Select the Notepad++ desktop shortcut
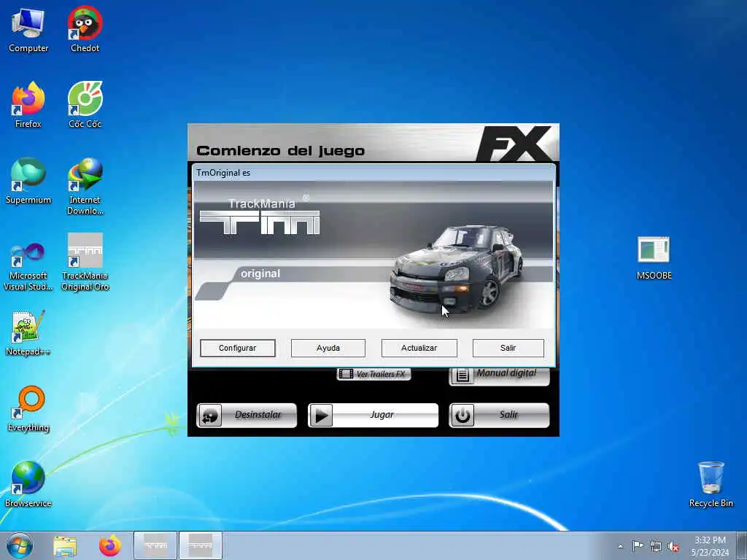The height and width of the screenshot is (560, 747). 28,333
